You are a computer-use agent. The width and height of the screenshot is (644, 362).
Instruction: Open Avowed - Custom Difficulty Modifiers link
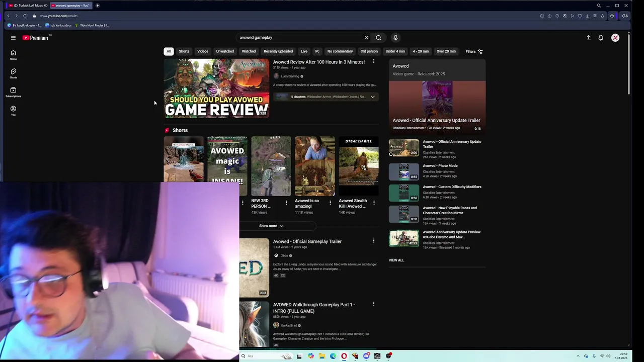point(452,187)
